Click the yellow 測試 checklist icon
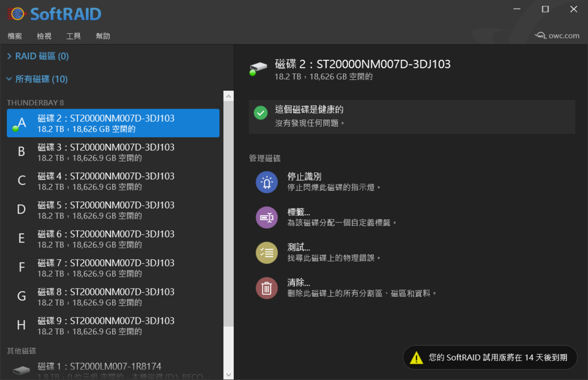Screen dimensions: 588x380 tap(266, 253)
